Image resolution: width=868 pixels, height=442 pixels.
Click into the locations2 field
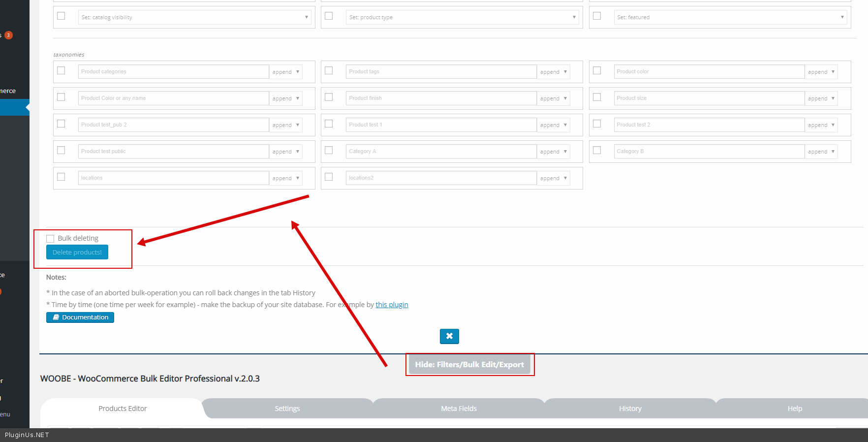[x=441, y=178]
